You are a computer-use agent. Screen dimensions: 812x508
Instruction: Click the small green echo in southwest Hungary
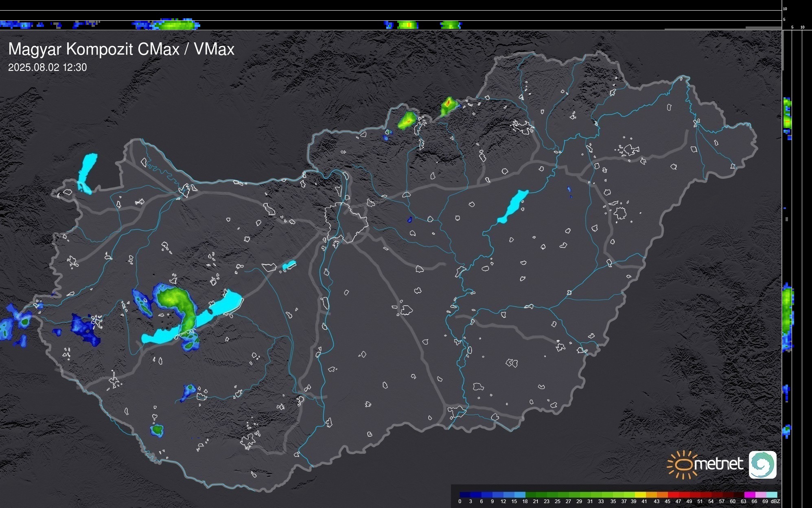click(x=157, y=429)
